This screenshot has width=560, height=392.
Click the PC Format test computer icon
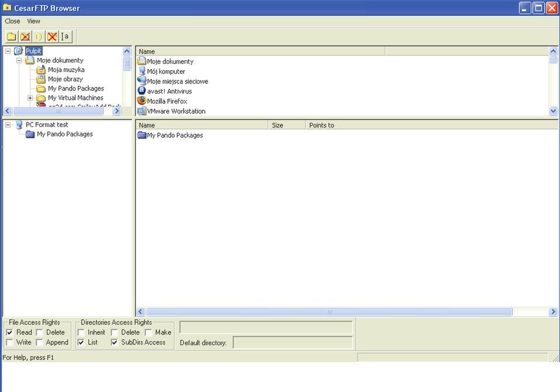click(x=19, y=125)
